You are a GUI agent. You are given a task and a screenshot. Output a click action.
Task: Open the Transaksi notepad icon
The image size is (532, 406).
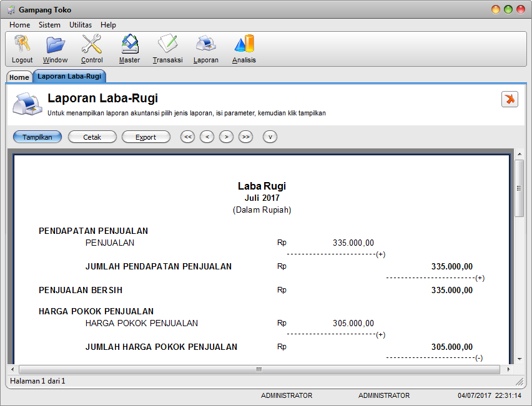coord(167,44)
